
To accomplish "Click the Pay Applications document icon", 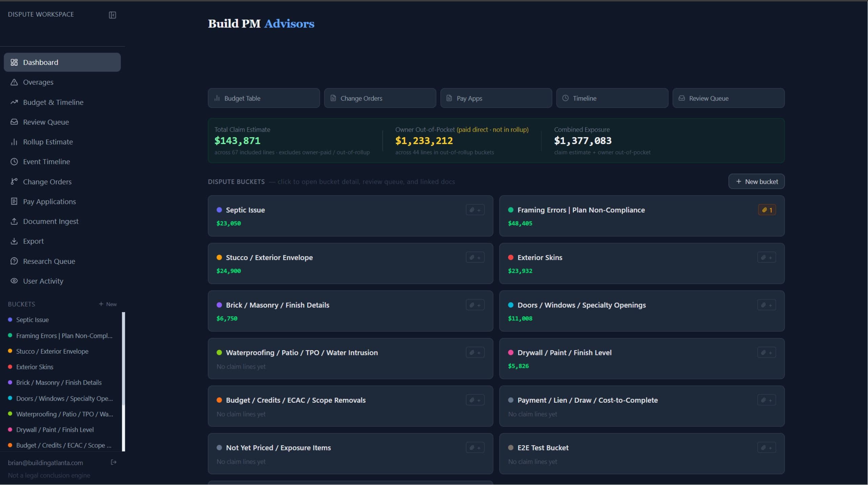I will [x=14, y=202].
